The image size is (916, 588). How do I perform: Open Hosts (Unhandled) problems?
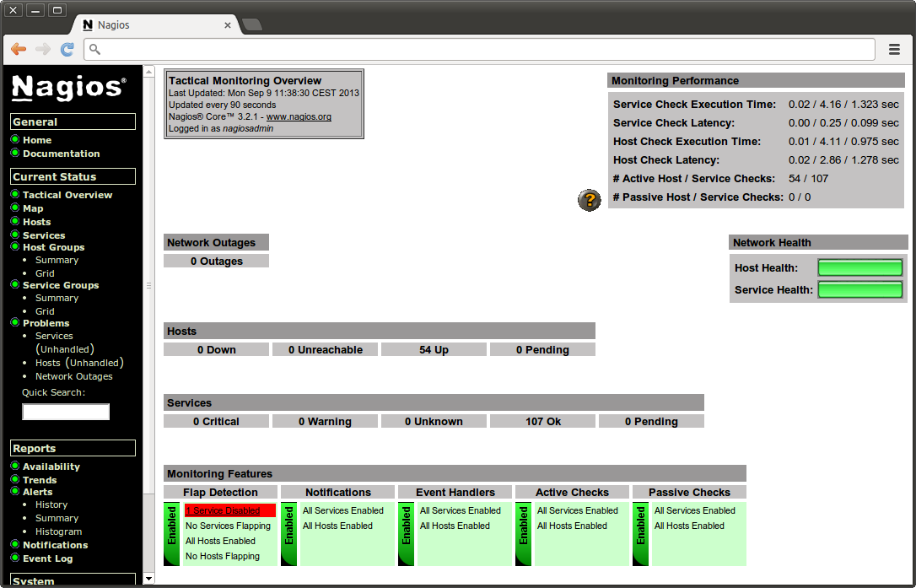pyautogui.click(x=79, y=363)
